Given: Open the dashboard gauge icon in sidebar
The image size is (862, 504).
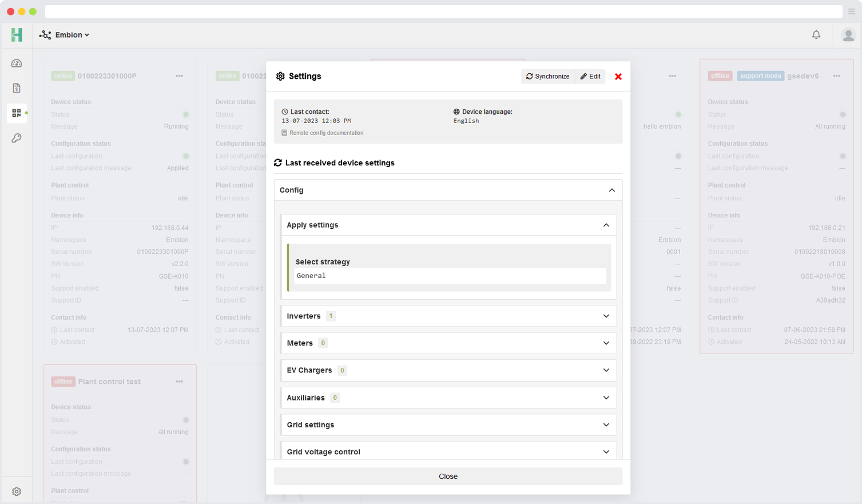Looking at the screenshot, I should click(17, 64).
